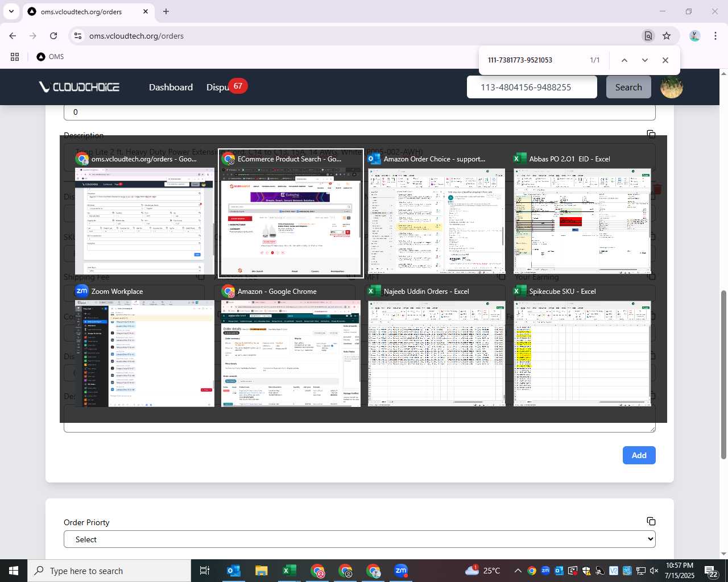728x582 pixels.
Task: Open File Explorer from the taskbar
Action: tap(261, 571)
